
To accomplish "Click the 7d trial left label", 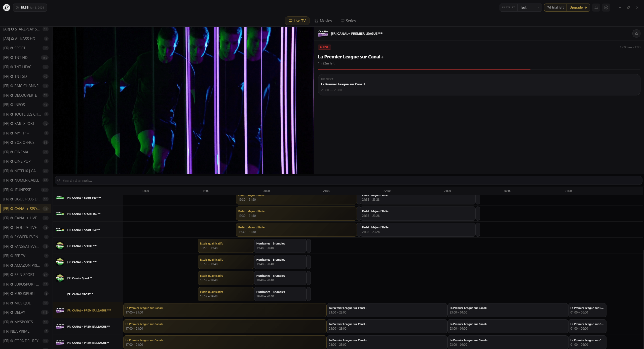I will 555,8.
